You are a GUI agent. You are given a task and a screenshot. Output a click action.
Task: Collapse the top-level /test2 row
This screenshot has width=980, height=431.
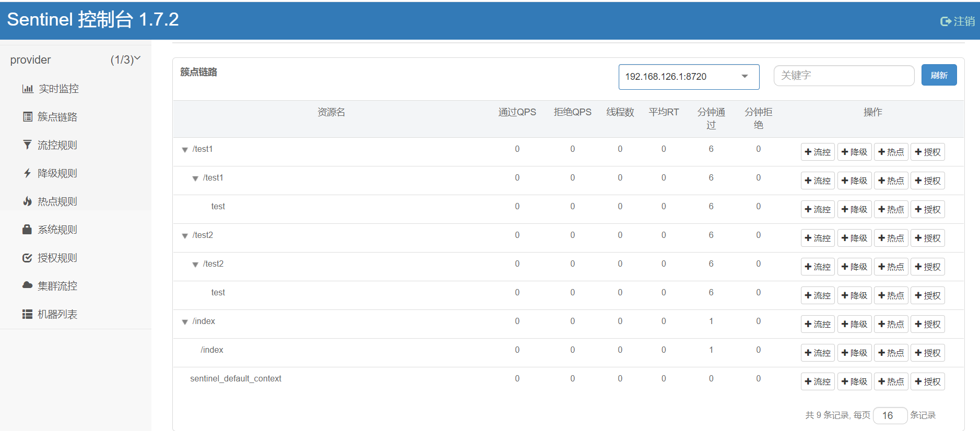pos(185,236)
